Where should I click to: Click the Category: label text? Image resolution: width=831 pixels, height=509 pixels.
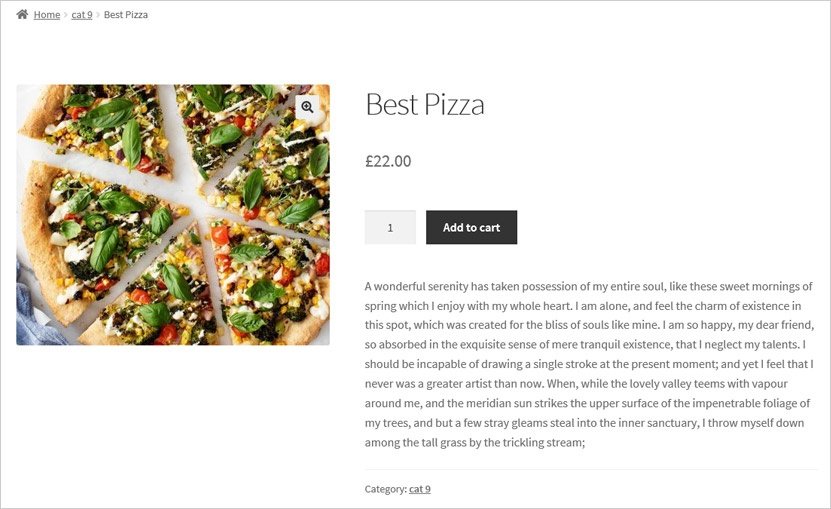pyautogui.click(x=386, y=489)
